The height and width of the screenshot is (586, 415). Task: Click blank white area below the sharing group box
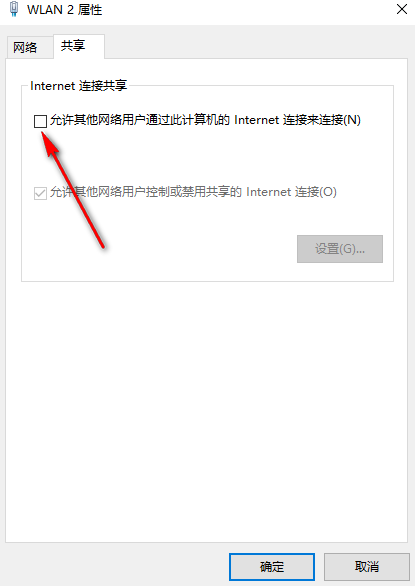(206, 411)
